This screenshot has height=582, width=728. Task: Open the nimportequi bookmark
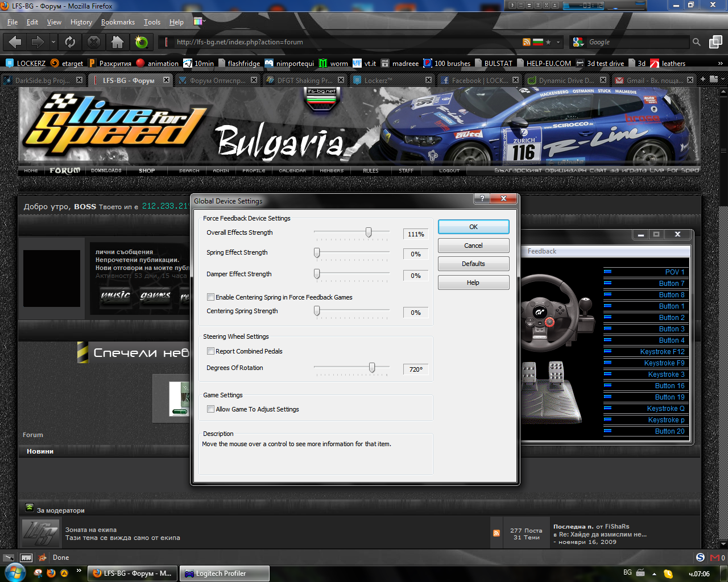289,63
